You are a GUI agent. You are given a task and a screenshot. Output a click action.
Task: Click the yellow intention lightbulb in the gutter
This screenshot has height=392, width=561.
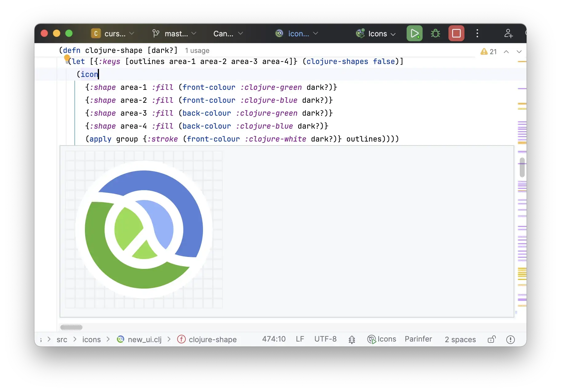point(67,58)
